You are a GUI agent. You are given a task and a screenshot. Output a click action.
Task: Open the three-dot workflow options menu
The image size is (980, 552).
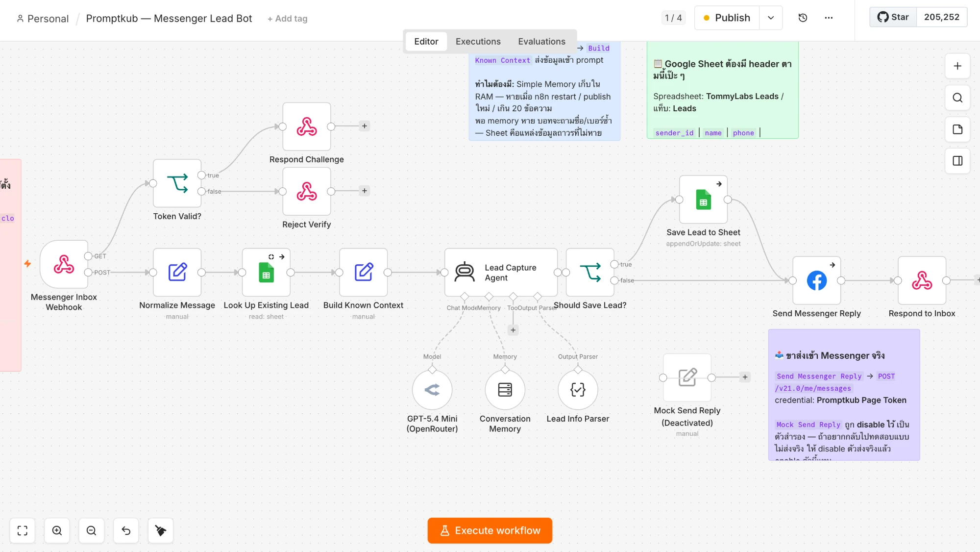coord(829,18)
